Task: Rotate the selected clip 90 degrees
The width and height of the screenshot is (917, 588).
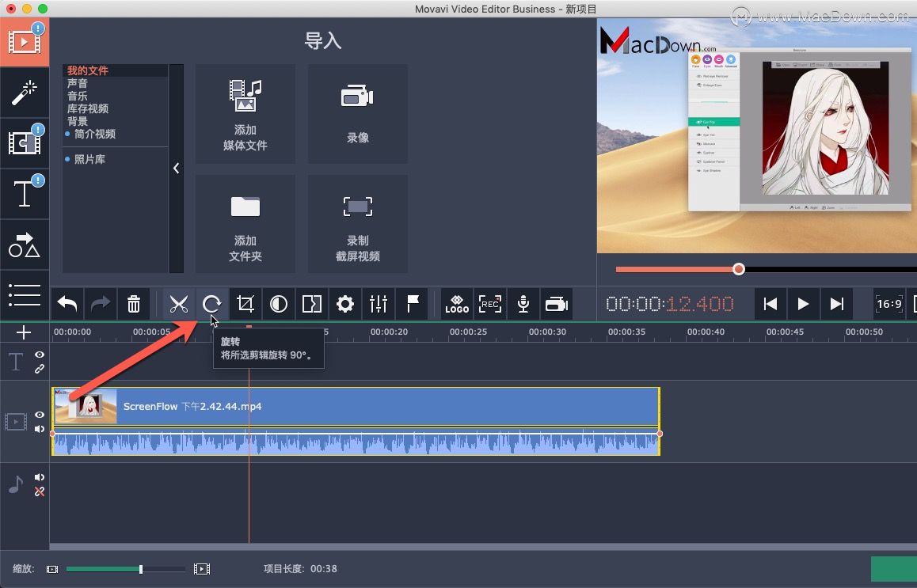Action: [x=211, y=304]
